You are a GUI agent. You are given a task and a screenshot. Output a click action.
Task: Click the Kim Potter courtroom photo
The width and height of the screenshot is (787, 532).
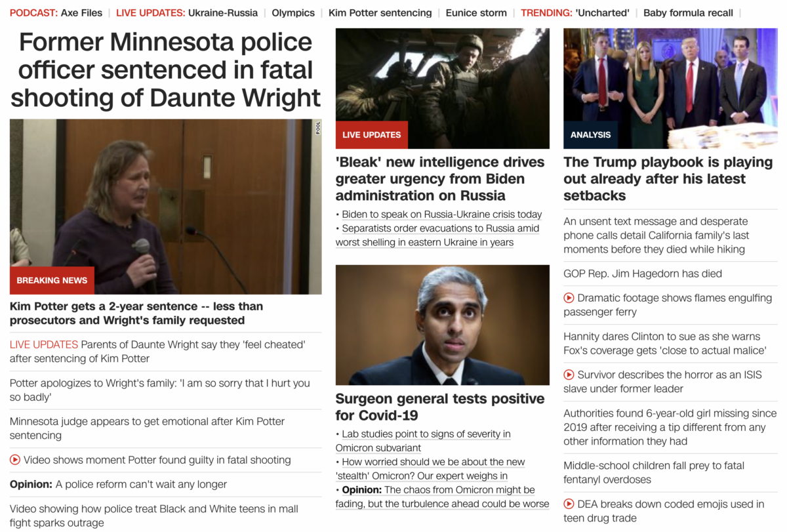click(x=165, y=207)
